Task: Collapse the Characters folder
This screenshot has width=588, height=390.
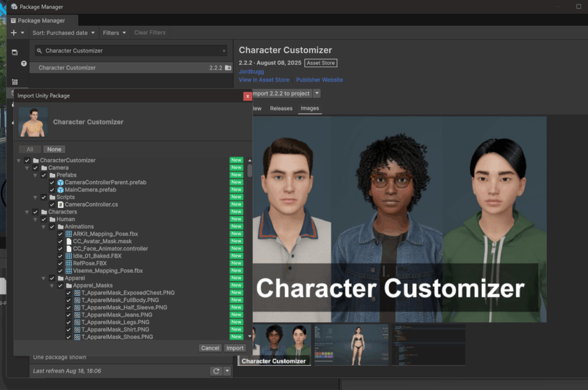Action: click(27, 213)
